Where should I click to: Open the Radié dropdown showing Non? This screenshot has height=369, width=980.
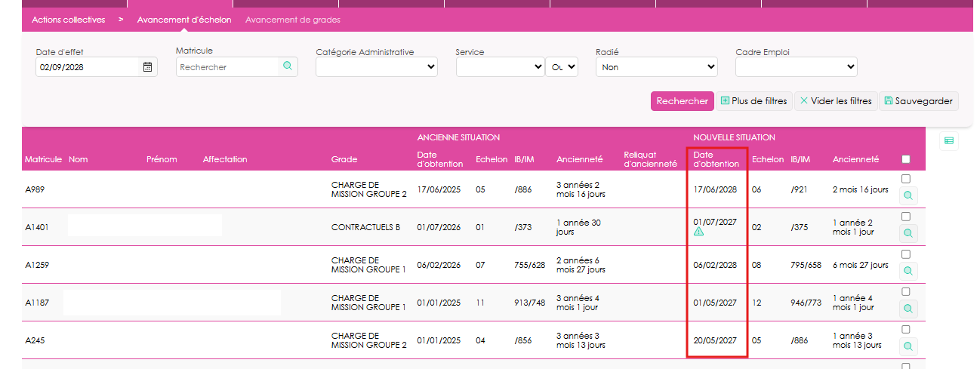pyautogui.click(x=656, y=67)
